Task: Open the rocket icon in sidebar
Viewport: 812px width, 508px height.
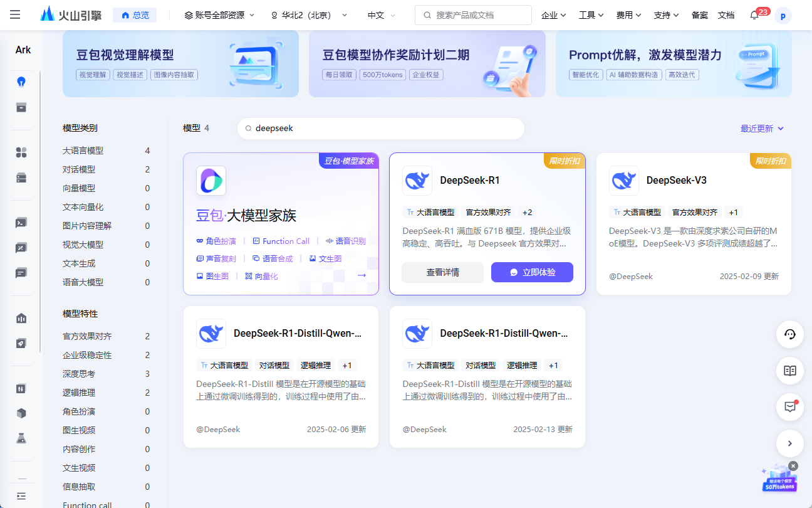Action: (x=21, y=343)
